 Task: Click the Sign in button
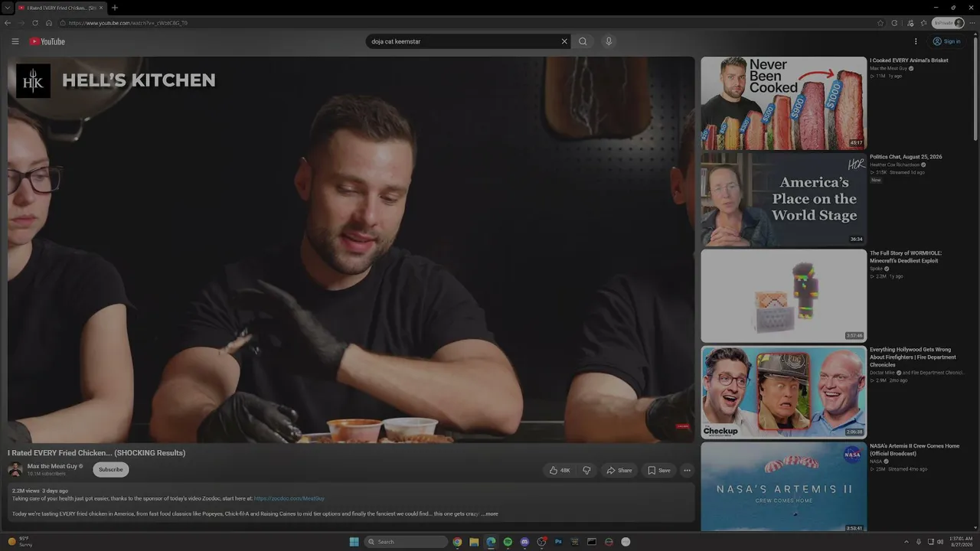(946, 41)
